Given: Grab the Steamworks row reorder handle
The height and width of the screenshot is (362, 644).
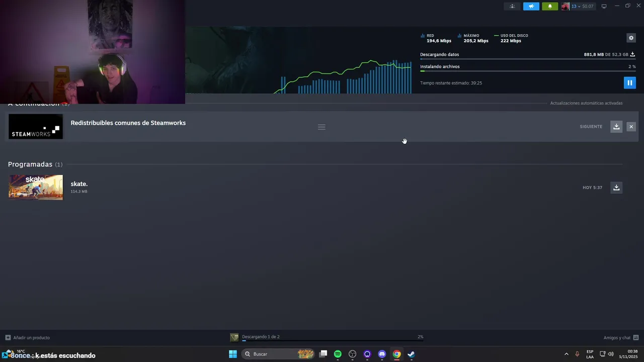Looking at the screenshot, I should tap(321, 127).
